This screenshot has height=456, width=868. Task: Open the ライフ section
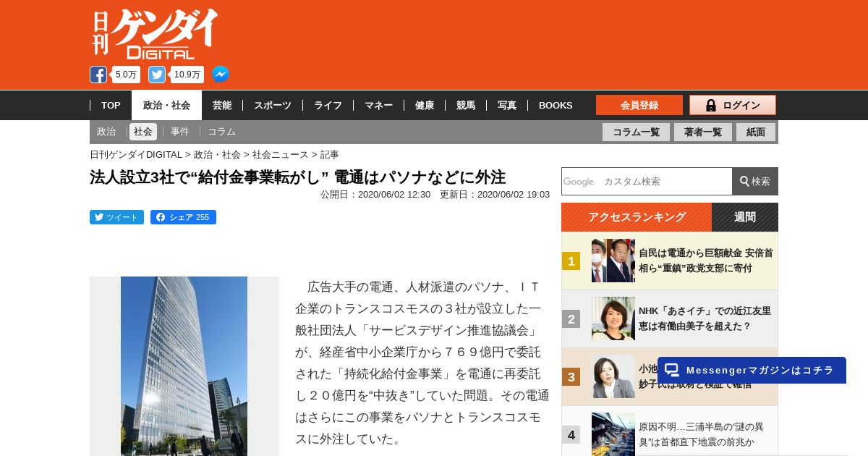pyautogui.click(x=328, y=105)
